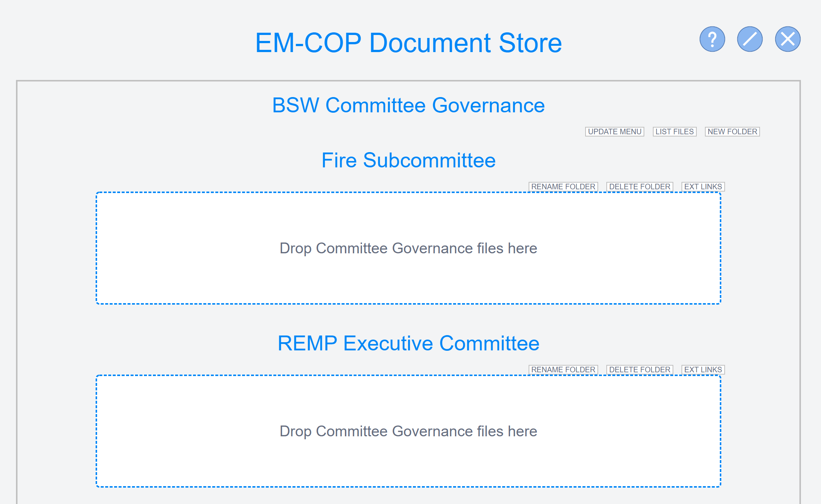Delete the REMP Executive Committee folder

639,370
